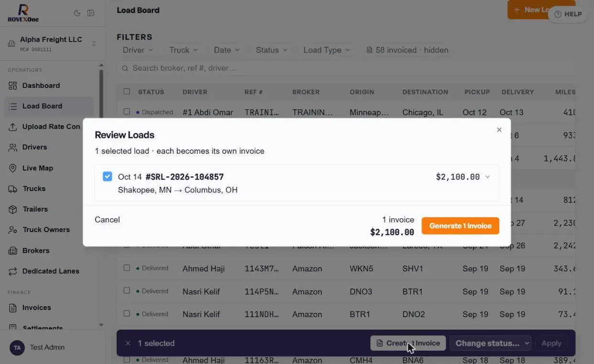Click the Load Board list icon
The width and height of the screenshot is (594, 364).
pyautogui.click(x=13, y=106)
